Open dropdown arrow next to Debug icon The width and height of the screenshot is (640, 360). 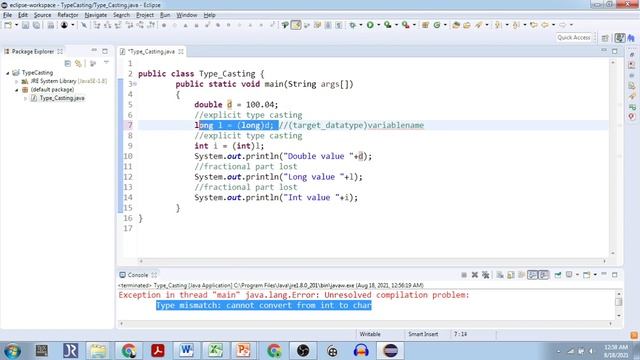[361, 25]
